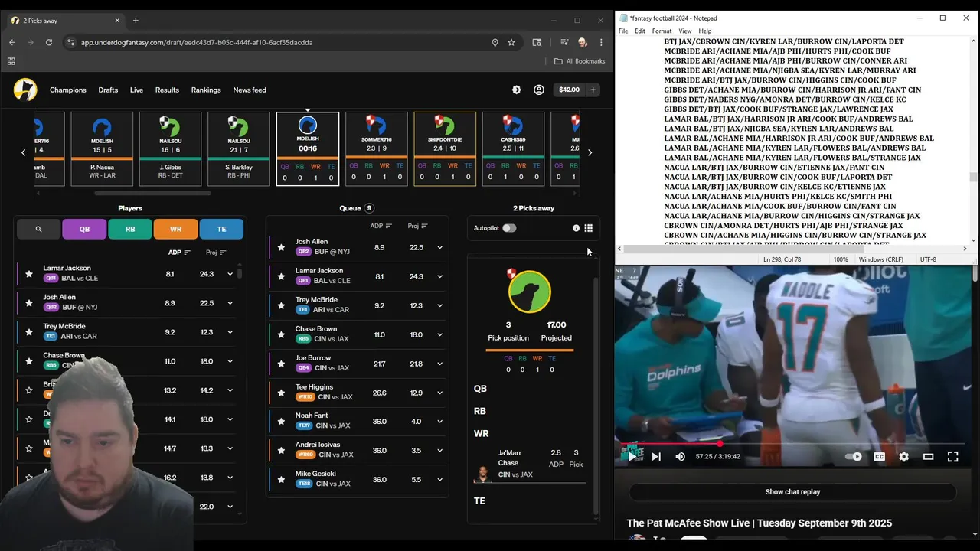Click the draft info icon
980x551 pixels.
[x=576, y=228]
